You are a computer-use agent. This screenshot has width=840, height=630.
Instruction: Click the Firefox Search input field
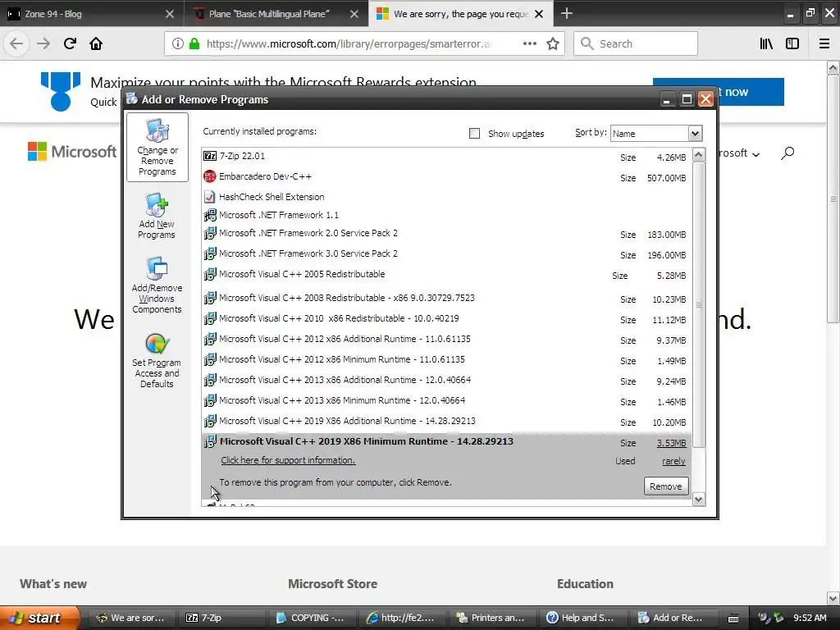(x=636, y=44)
